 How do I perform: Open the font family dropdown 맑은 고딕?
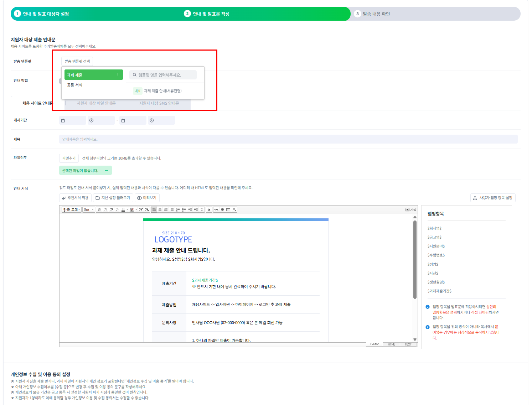(x=72, y=210)
